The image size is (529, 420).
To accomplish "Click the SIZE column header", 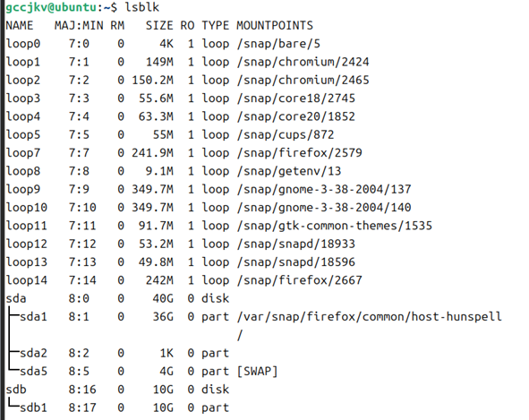I will (x=159, y=26).
